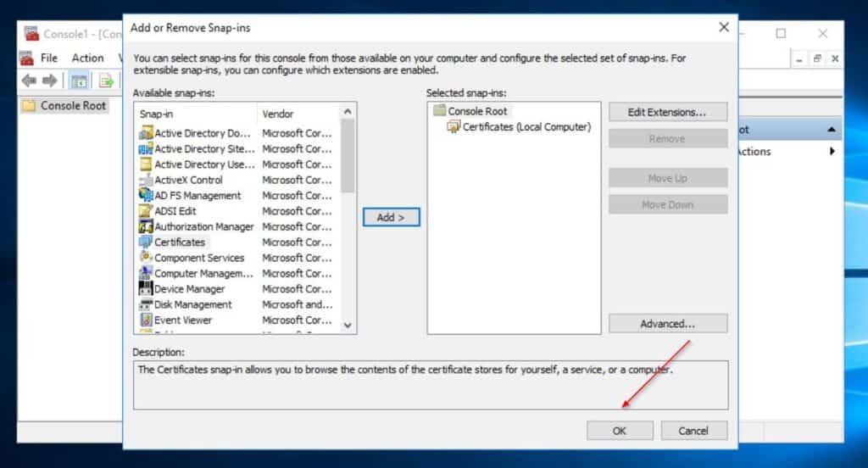868x468 pixels.
Task: Select the Active Directory Domains snap-in icon
Action: (146, 133)
